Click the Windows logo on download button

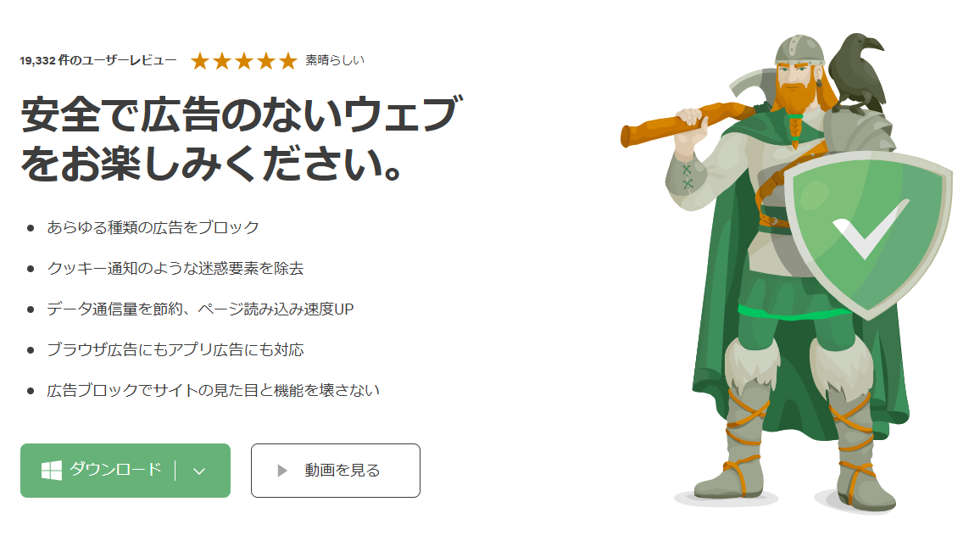(x=51, y=471)
